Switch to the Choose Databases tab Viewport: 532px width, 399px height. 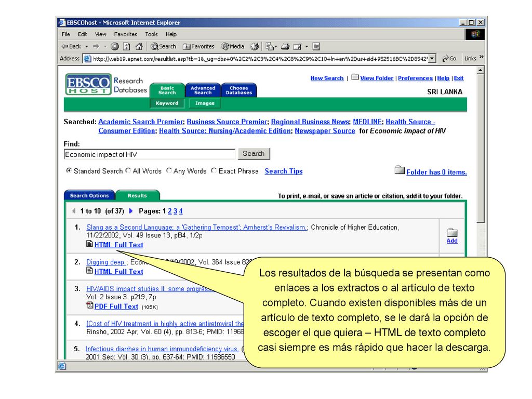(x=239, y=90)
